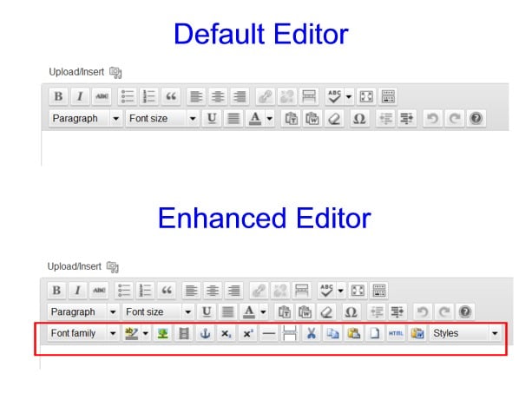Paste from Word in Default Editor
The height and width of the screenshot is (393, 532).
(312, 118)
